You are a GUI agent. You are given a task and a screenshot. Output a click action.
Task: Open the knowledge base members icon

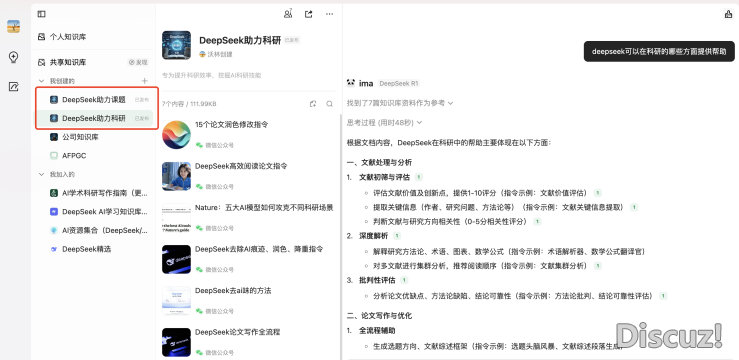pos(288,14)
